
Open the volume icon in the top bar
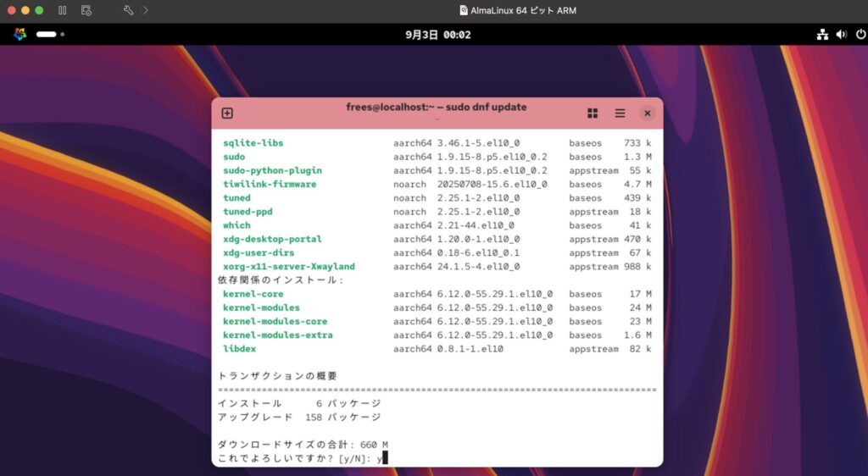tap(842, 34)
